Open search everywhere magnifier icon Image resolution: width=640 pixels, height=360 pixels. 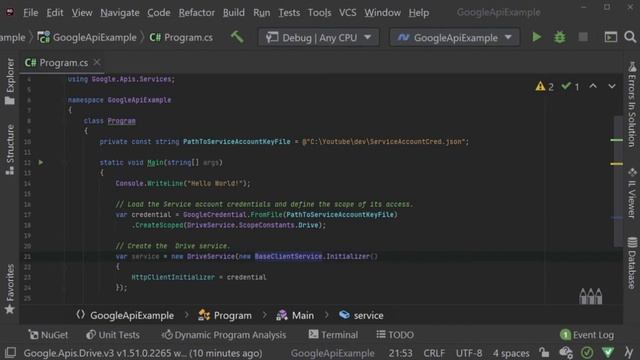coord(630,37)
